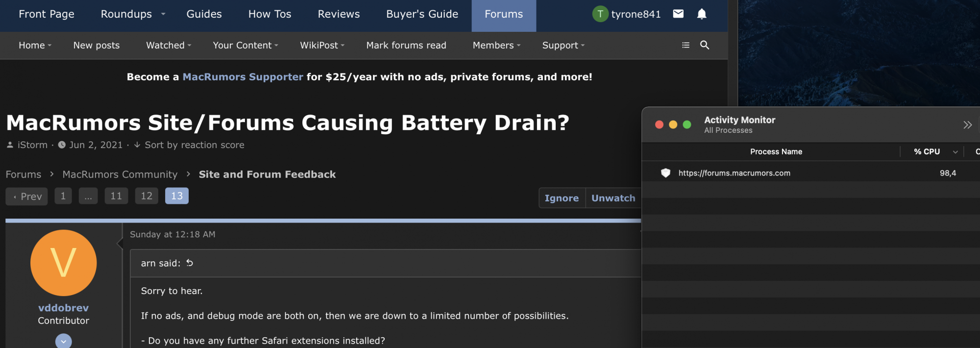This screenshot has height=348, width=980.
Task: Select the Forums tab
Action: [x=504, y=16]
